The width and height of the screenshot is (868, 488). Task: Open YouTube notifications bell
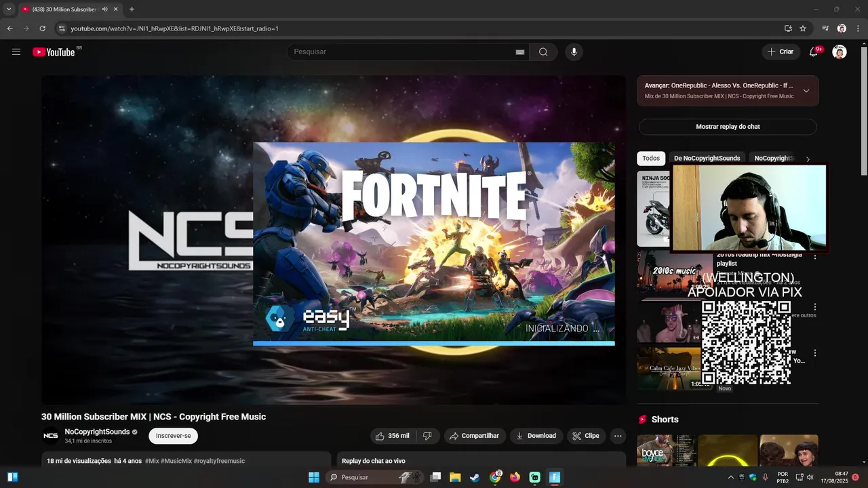pos(814,52)
